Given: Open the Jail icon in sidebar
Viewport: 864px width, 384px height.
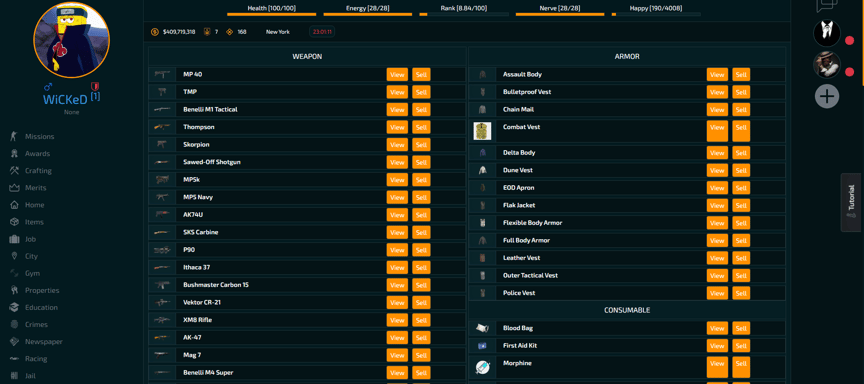Looking at the screenshot, I should [14, 376].
